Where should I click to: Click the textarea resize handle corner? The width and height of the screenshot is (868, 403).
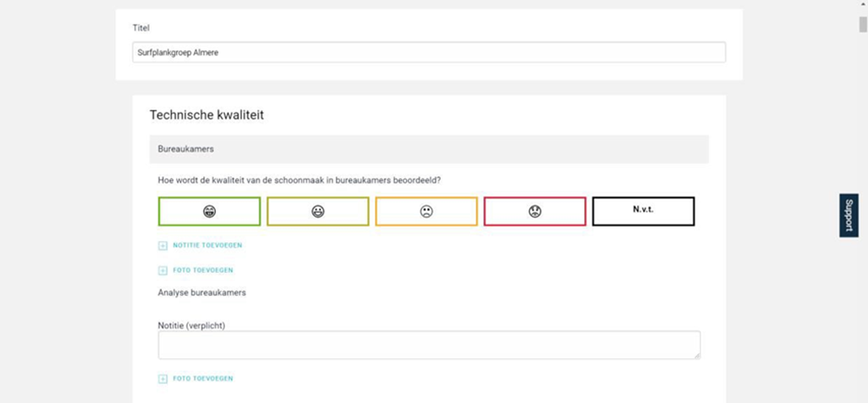(697, 356)
